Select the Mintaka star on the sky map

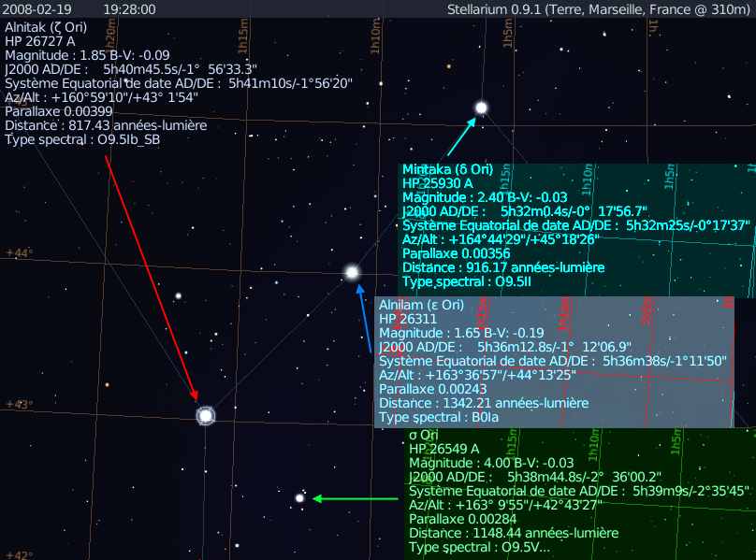point(481,108)
